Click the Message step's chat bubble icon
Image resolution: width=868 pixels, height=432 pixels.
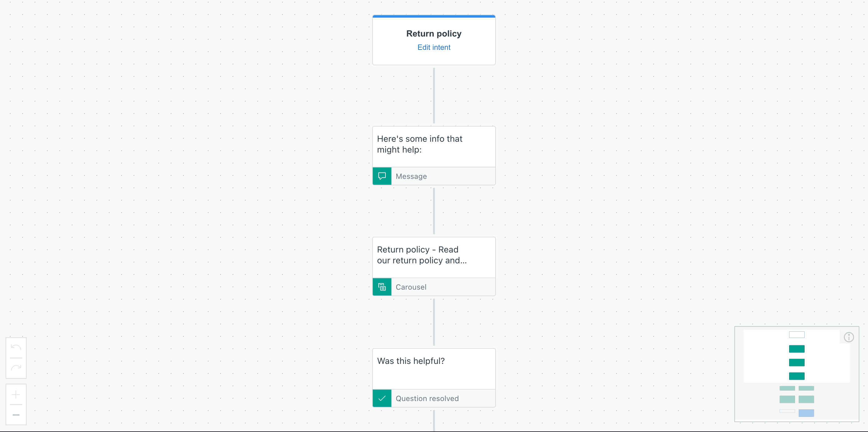pyautogui.click(x=382, y=176)
